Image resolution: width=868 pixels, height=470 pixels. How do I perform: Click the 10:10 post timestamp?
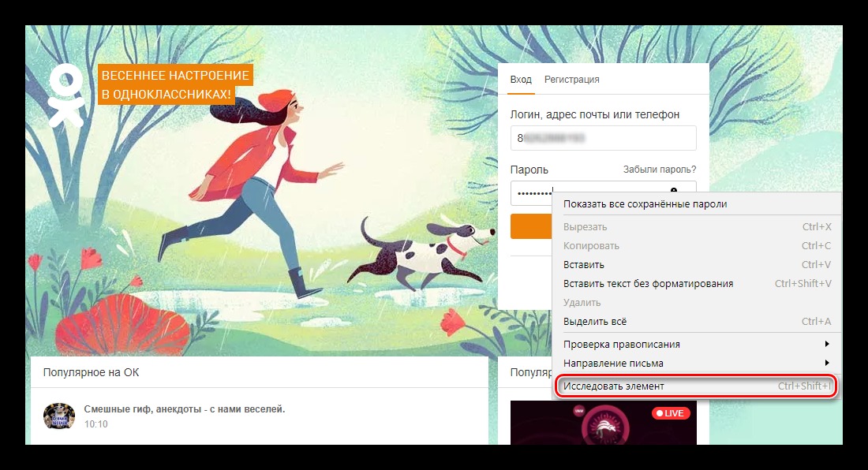[95, 424]
